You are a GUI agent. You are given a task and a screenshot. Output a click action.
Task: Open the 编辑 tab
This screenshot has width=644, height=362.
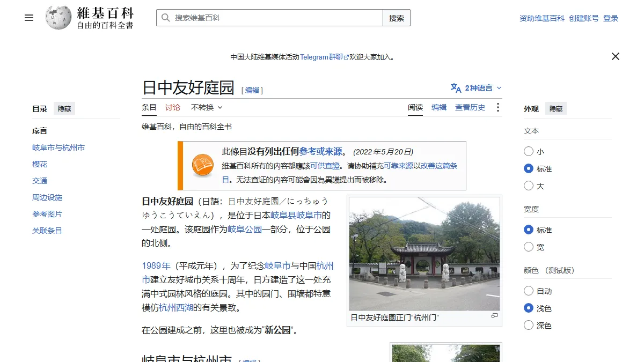(x=439, y=107)
